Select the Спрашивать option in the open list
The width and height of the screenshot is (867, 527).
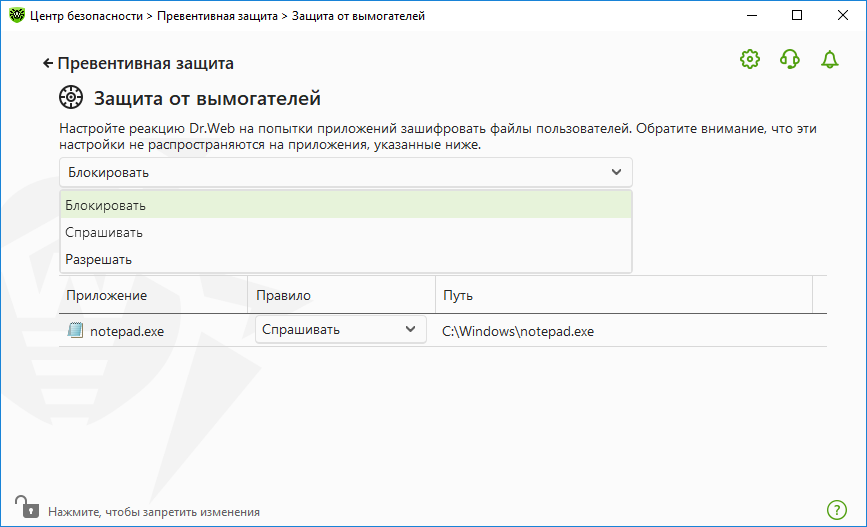pyautogui.click(x=346, y=232)
